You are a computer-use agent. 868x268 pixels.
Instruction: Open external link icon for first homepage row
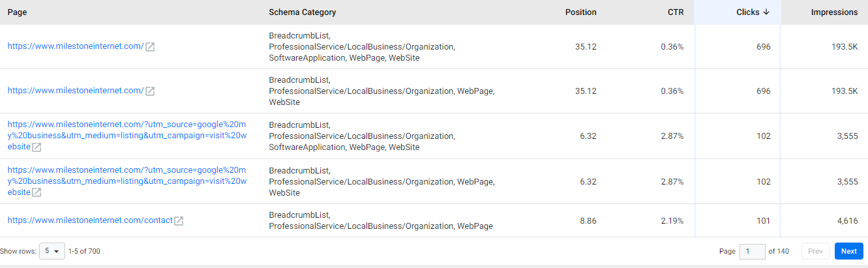150,47
